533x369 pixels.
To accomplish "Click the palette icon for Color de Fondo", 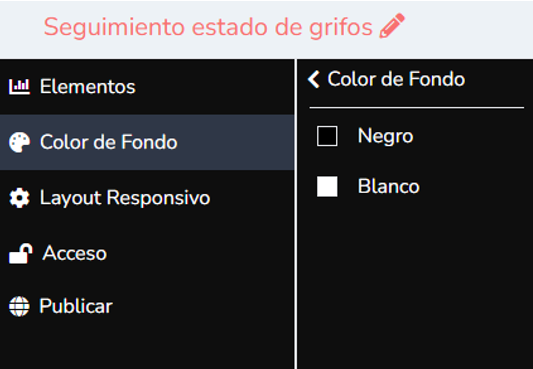I will click(19, 142).
